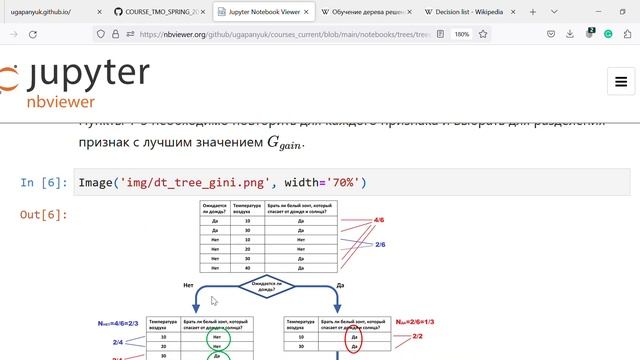This screenshot has width=640, height=360.
Task: Click the text признак с лучшим значением
Action: tap(171, 142)
